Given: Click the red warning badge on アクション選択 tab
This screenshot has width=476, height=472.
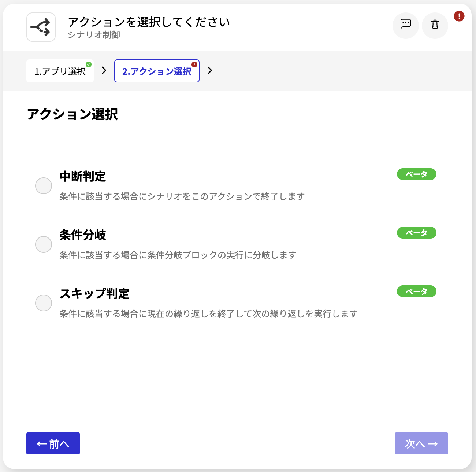Looking at the screenshot, I should pyautogui.click(x=194, y=64).
